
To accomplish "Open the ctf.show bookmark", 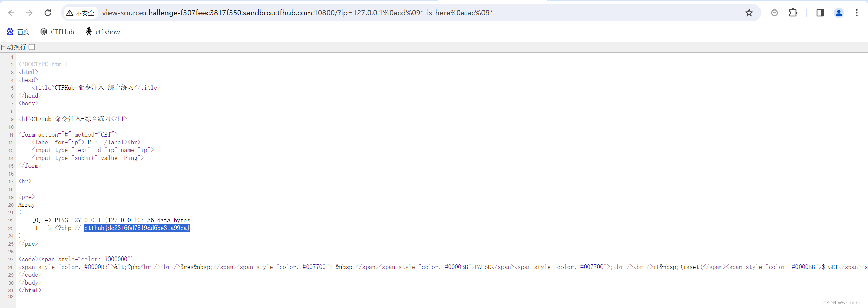I will click(x=103, y=32).
